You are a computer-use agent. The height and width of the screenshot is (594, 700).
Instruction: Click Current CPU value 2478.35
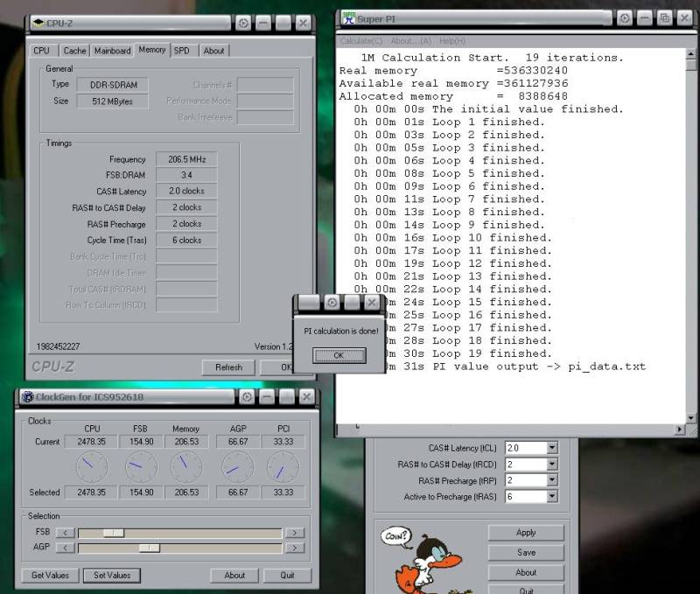pos(92,442)
